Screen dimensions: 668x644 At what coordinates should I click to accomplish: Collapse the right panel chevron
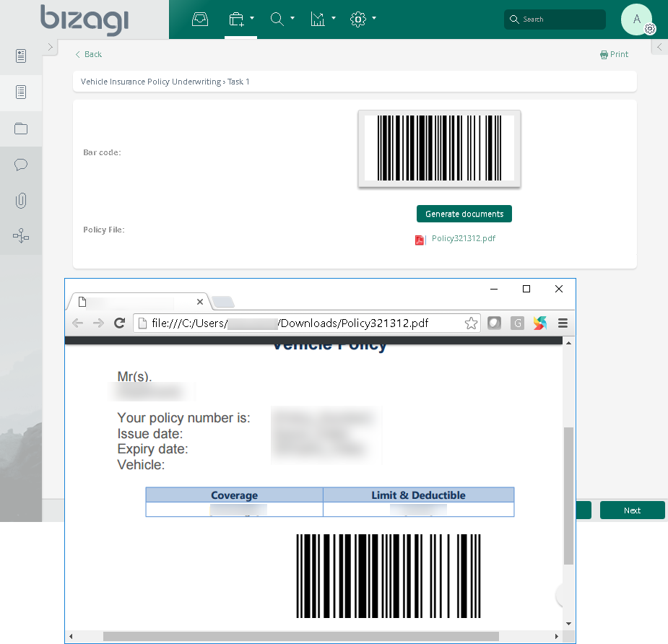point(659,47)
